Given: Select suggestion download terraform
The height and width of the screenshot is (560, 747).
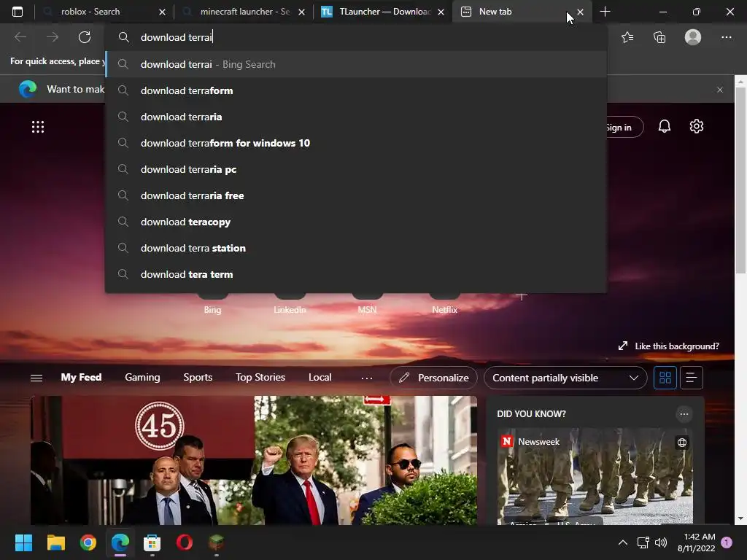Looking at the screenshot, I should click(x=356, y=90).
